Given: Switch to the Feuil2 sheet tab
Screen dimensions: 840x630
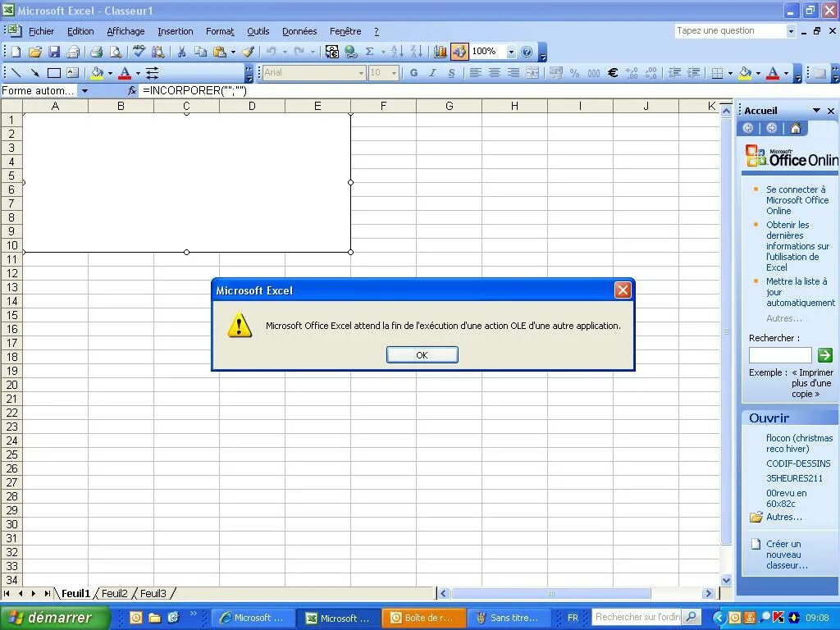Looking at the screenshot, I should [115, 593].
